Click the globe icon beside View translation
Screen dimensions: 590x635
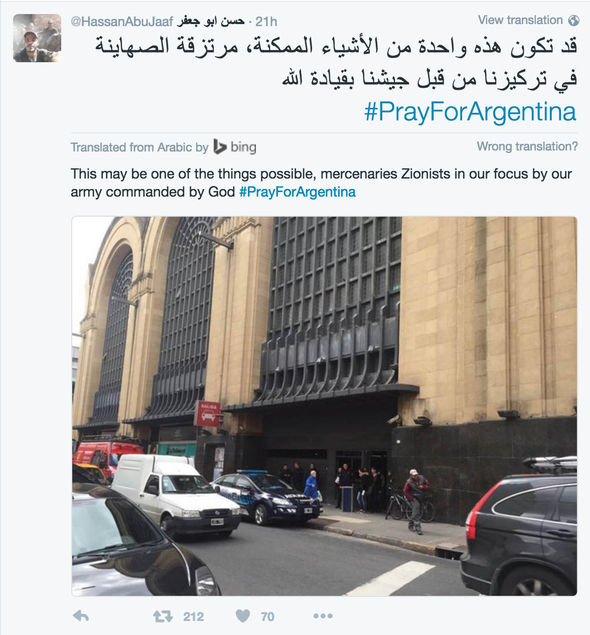573,20
